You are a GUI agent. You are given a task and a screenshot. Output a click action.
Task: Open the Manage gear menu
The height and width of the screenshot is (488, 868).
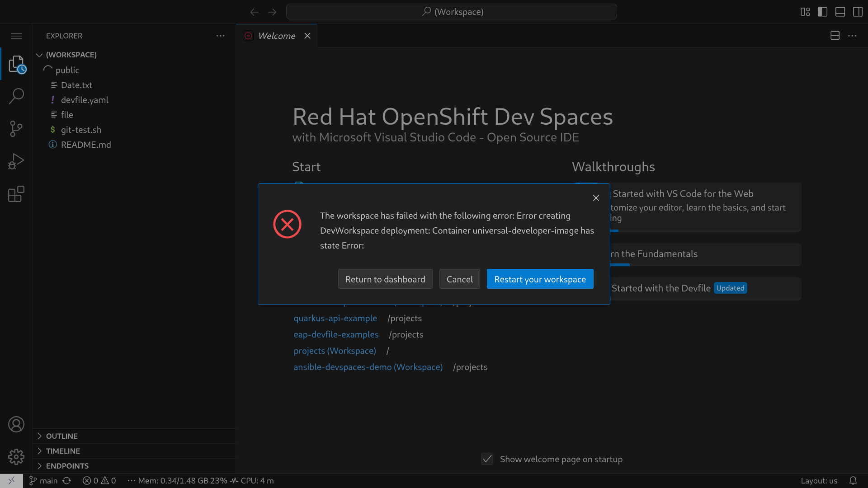[16, 457]
